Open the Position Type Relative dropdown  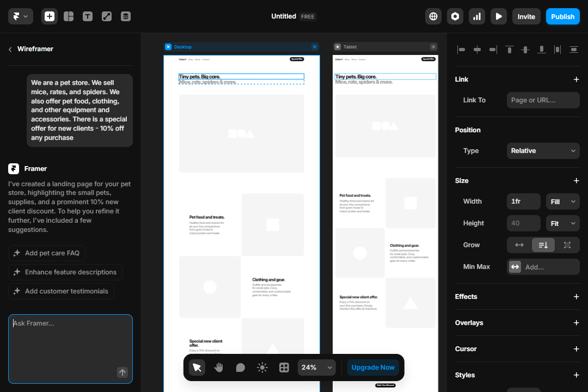[x=543, y=151]
